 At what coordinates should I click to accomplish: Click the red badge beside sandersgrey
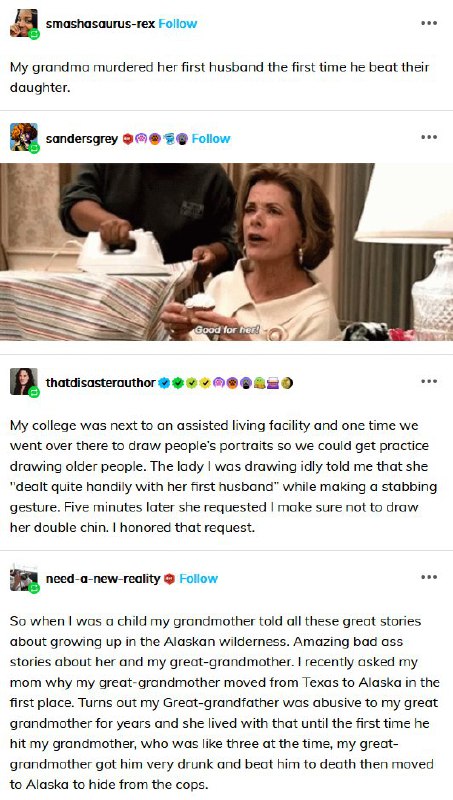128,139
